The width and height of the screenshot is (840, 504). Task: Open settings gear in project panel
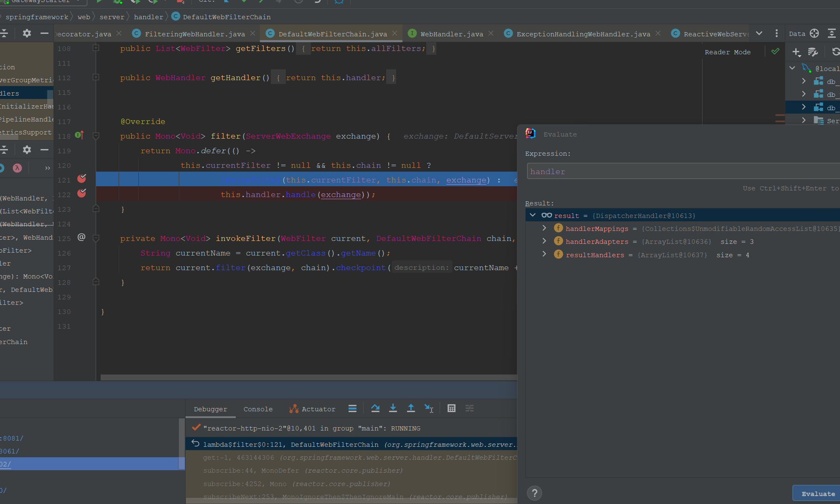[27, 33]
